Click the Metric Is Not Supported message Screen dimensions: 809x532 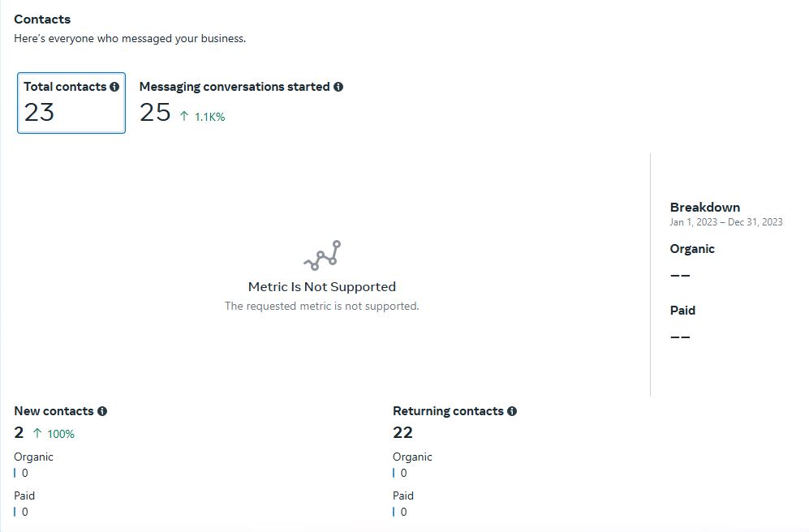(322, 286)
